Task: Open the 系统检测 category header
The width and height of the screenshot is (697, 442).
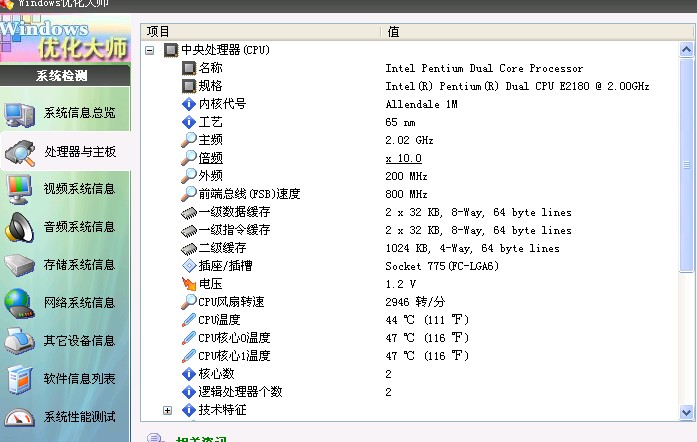Action: (65, 76)
